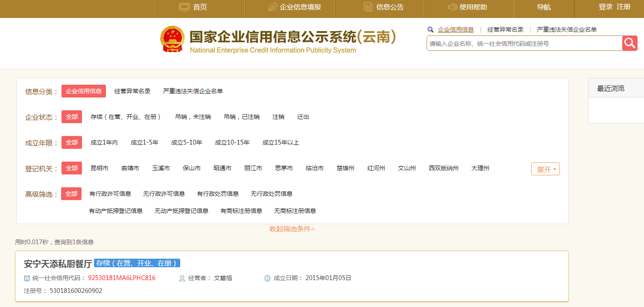Filter by 无行政处罚信息

(272, 194)
